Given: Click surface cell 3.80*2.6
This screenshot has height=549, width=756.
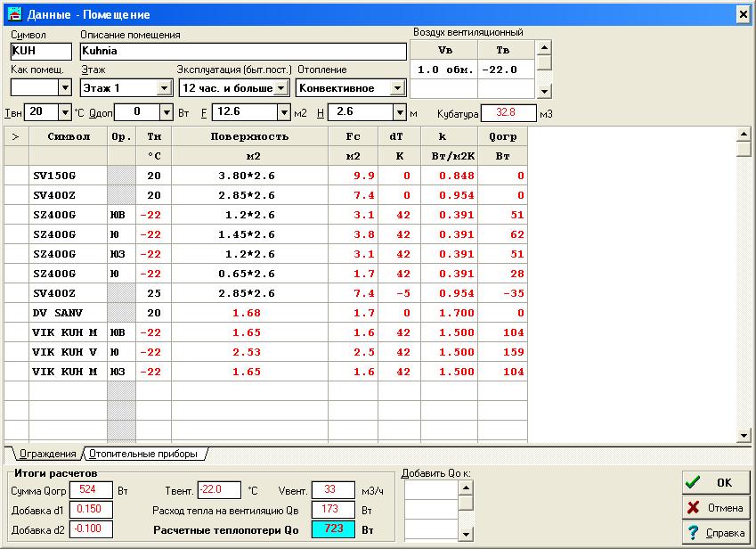Looking at the screenshot, I should coord(249,176).
